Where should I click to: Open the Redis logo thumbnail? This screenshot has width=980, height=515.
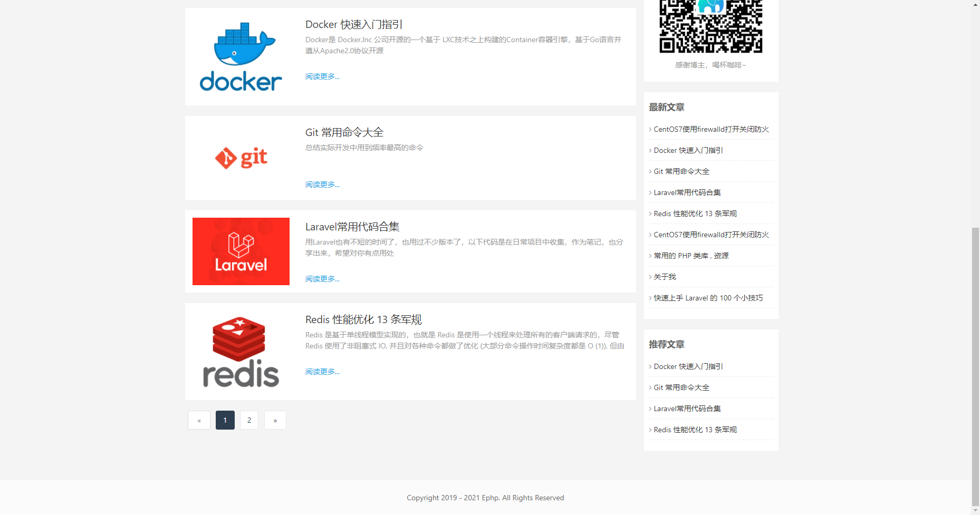coord(241,352)
